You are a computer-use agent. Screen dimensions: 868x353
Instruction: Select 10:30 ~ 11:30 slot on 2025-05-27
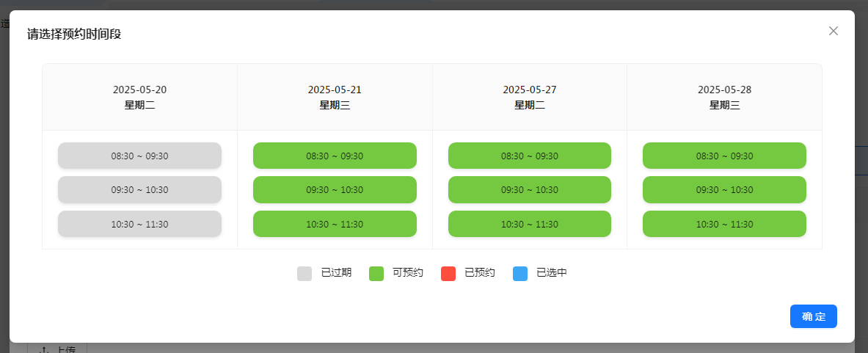coord(530,224)
